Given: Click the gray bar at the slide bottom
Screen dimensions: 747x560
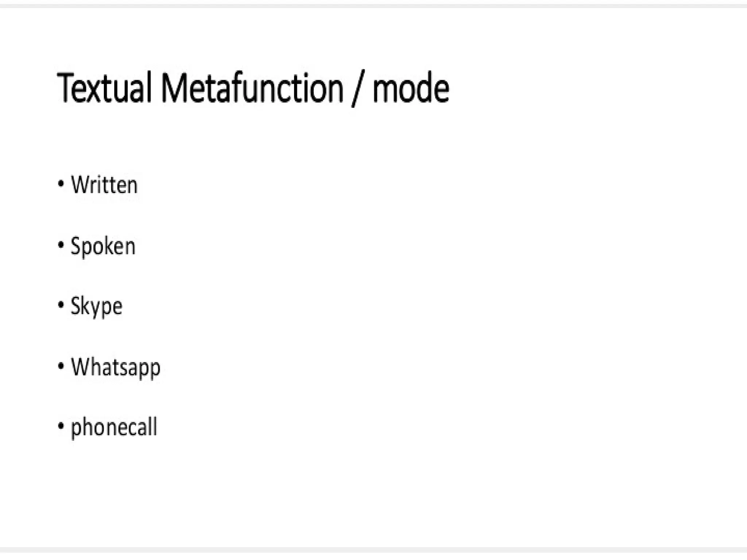Looking at the screenshot, I should (x=373, y=550).
